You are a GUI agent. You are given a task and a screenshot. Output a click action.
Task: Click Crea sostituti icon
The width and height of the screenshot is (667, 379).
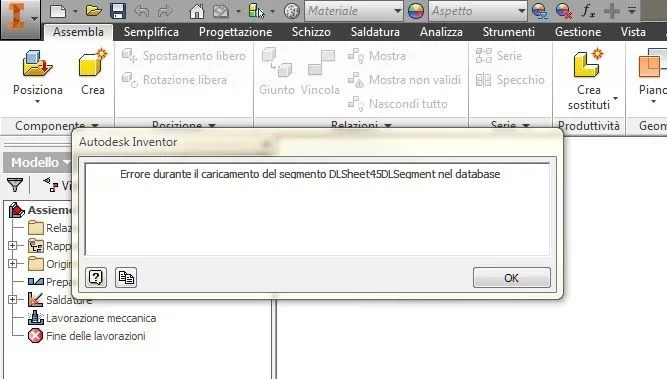(x=589, y=63)
